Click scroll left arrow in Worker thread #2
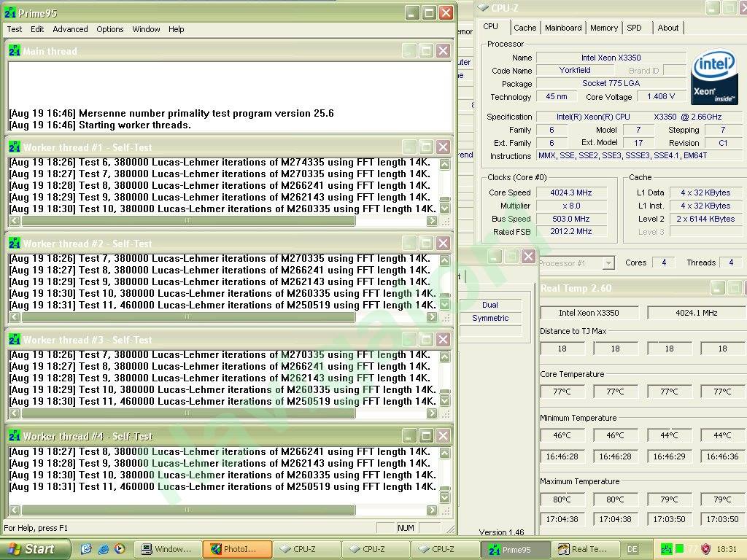This screenshot has height=560, width=747. [x=15, y=316]
